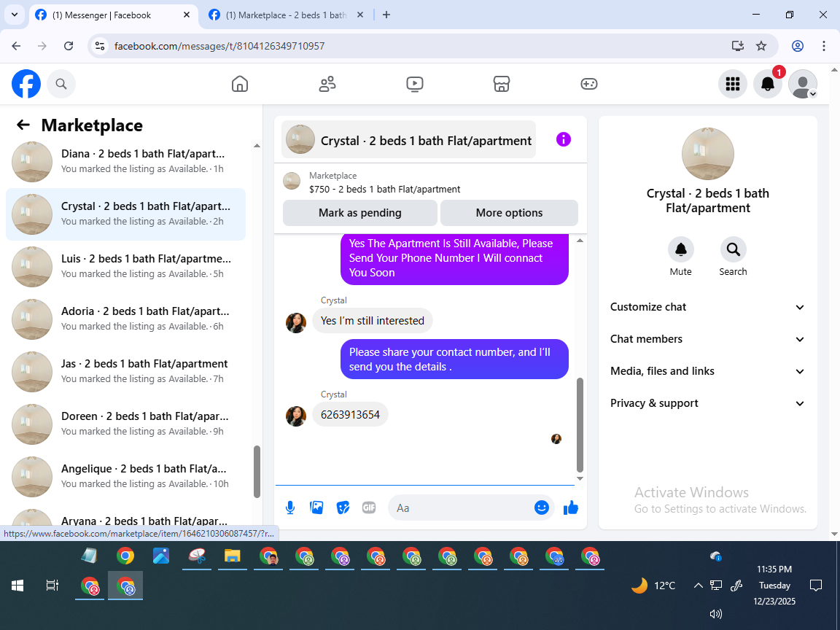Screen dimensions: 840x630
Task: Open Doreen conversation in list
Action: (125, 424)
